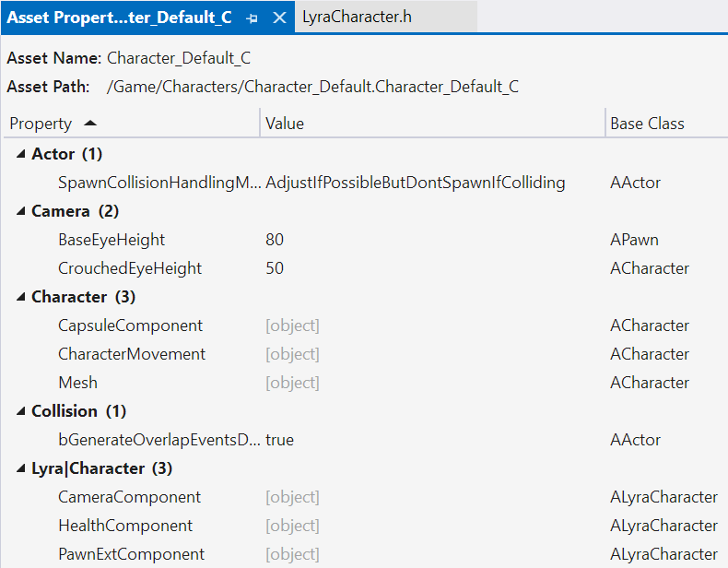728x568 pixels.
Task: Collapse the Camera category
Action: point(20,211)
